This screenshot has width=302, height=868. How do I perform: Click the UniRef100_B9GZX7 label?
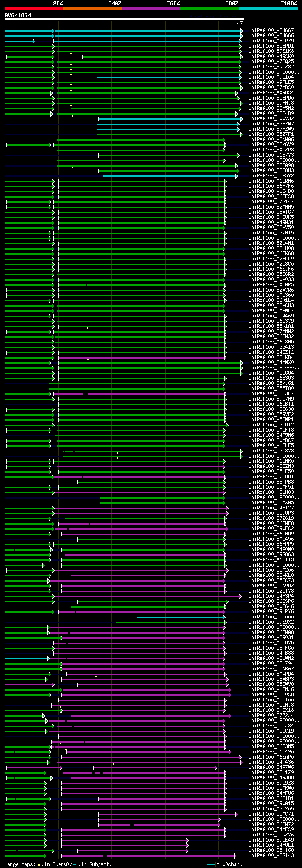[x=271, y=67]
